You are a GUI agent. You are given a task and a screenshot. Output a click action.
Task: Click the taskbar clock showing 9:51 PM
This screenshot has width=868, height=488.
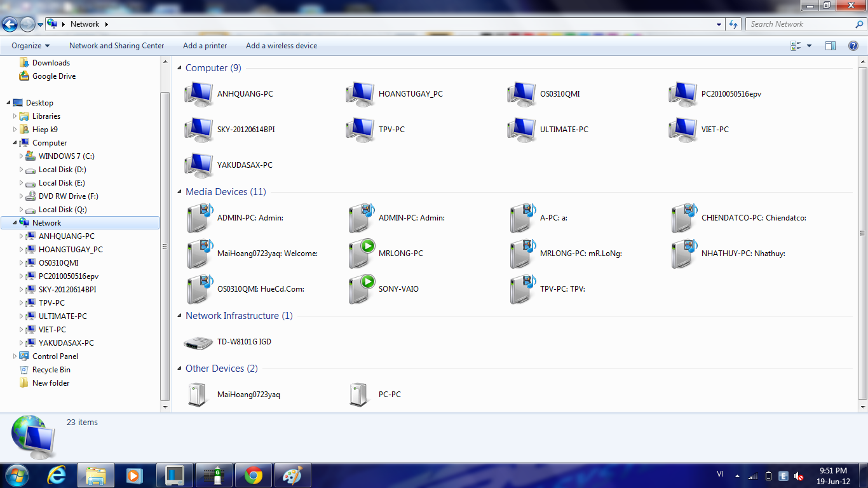pyautogui.click(x=833, y=476)
